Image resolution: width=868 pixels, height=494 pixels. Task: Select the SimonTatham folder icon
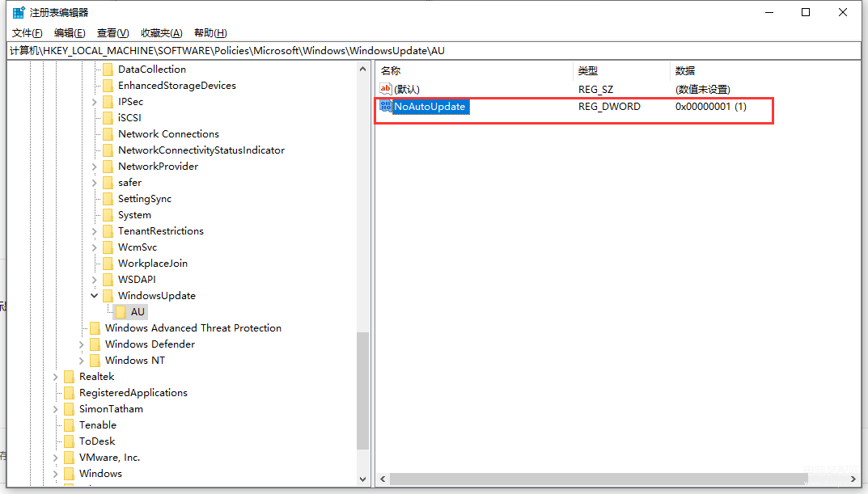(70, 409)
